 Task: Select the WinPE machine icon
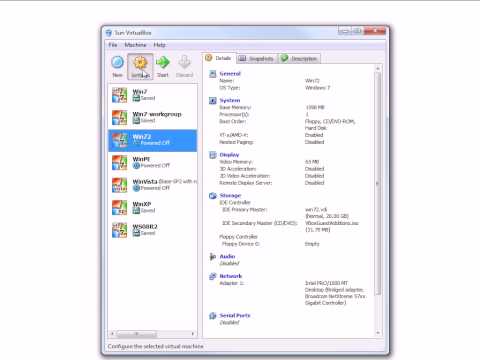pyautogui.click(x=119, y=163)
